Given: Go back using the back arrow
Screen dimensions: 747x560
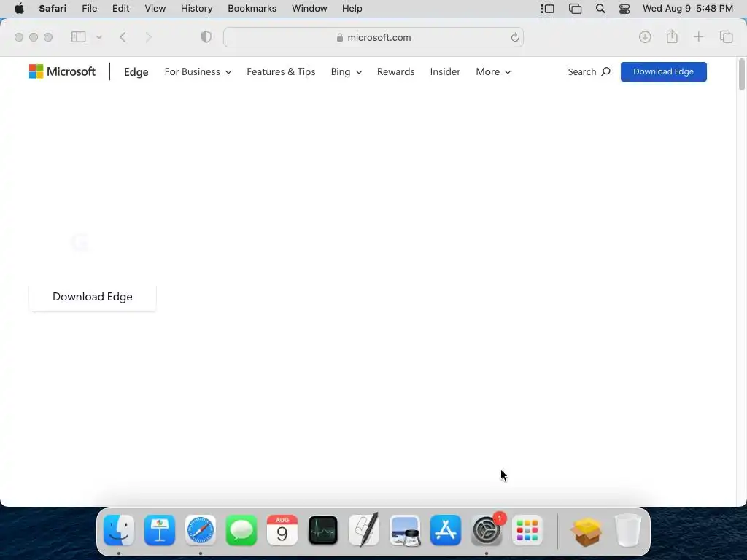Looking at the screenshot, I should 123,37.
